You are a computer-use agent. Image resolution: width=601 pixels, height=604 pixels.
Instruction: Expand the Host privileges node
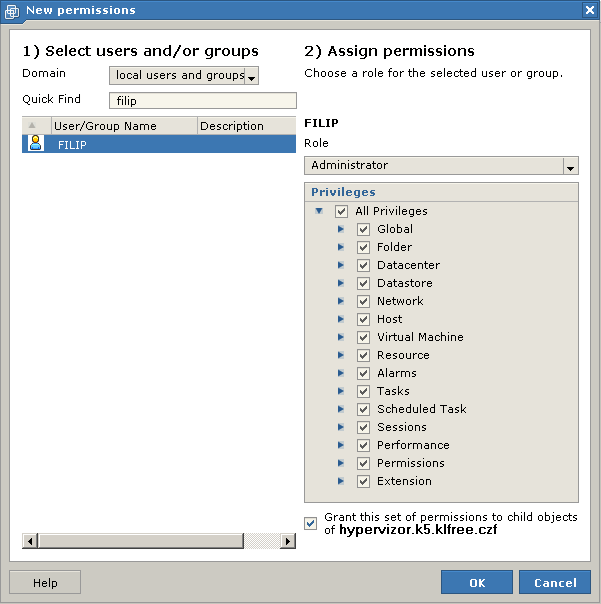click(341, 319)
